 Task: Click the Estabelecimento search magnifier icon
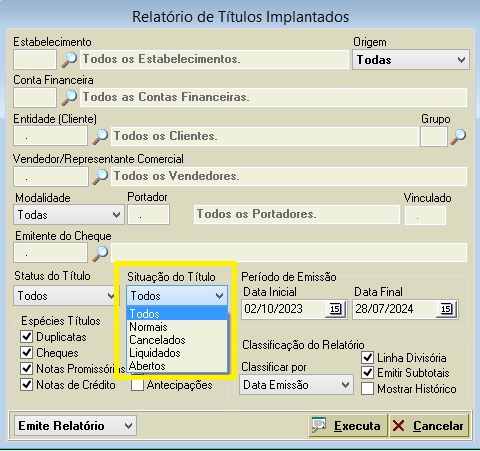(69, 60)
